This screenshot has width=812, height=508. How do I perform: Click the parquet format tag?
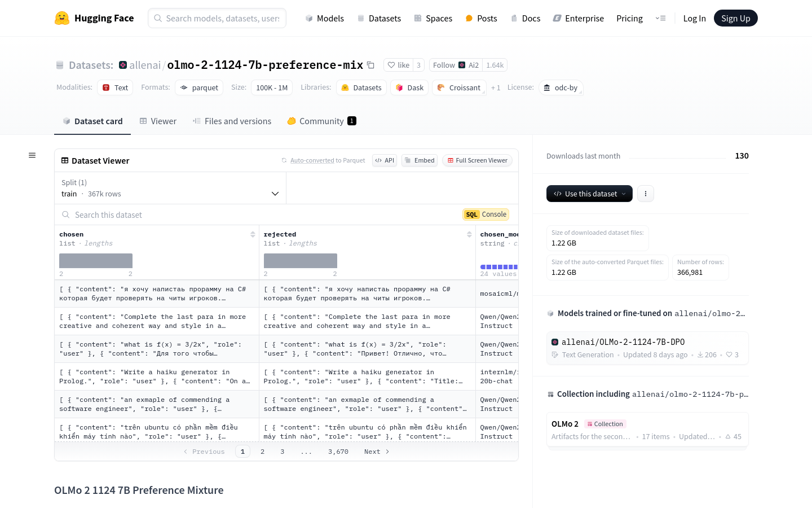199,87
